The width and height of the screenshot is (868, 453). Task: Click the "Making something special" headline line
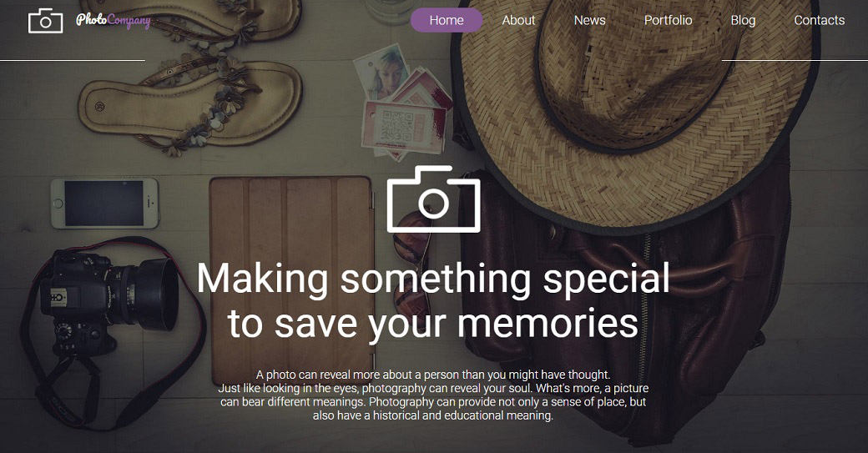433,278
